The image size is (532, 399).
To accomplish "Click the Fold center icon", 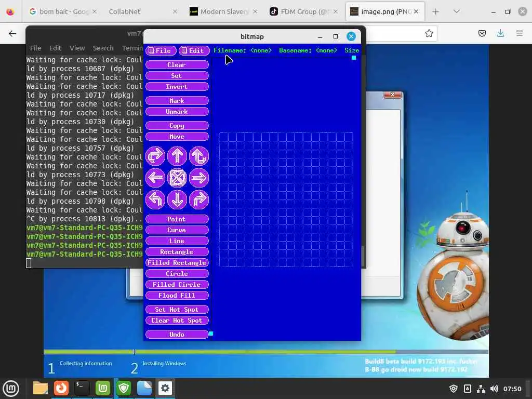I will tap(177, 178).
